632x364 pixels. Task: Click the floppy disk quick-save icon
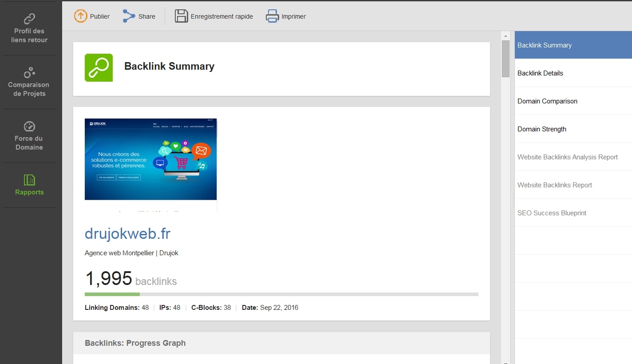coord(181,16)
